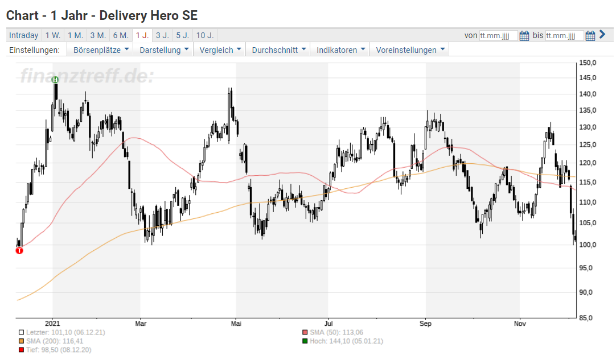Expand the Voreinstellungen dropdown
This screenshot has height=364, width=616.
pos(409,50)
